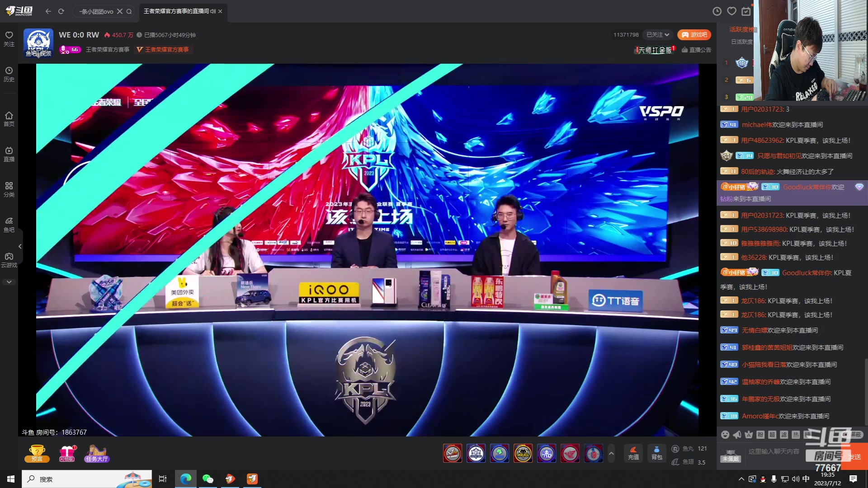The height and width of the screenshot is (488, 868).
Task: Open the 背包 backpack button
Action: click(x=657, y=453)
